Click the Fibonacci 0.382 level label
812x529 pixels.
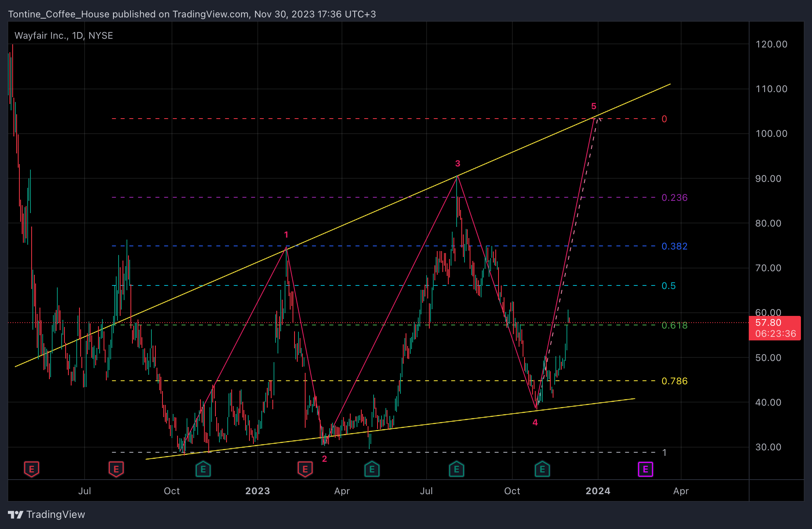[675, 246]
